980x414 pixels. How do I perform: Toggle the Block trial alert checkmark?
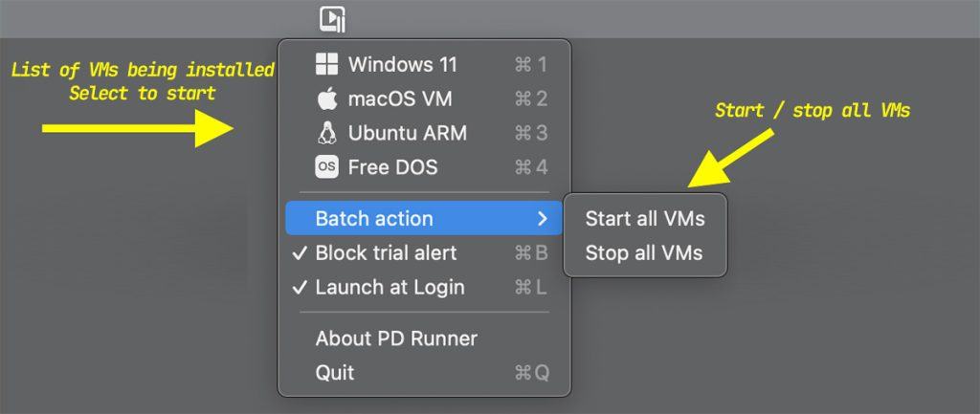tap(300, 253)
